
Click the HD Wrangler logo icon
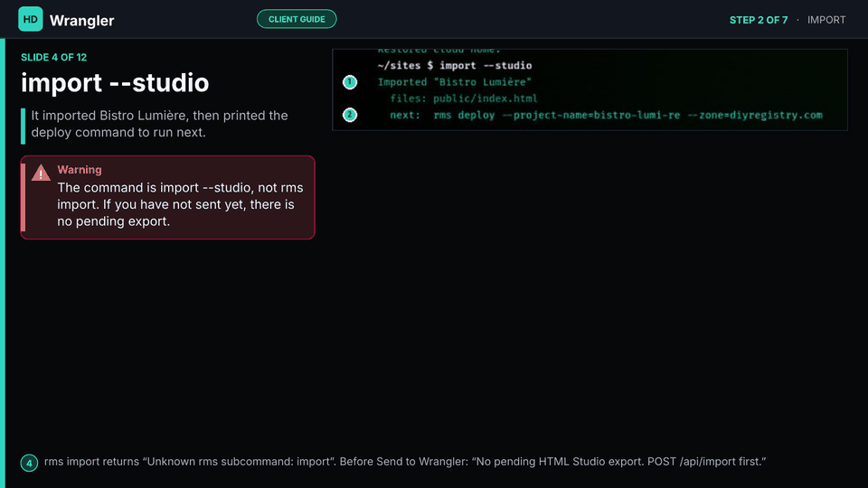(31, 19)
